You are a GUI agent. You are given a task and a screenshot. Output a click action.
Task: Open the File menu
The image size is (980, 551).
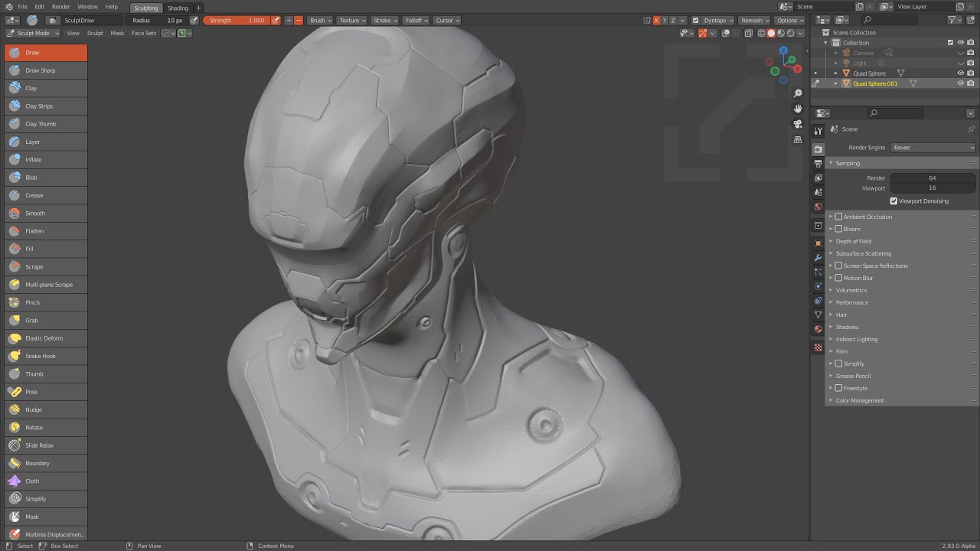pos(23,6)
